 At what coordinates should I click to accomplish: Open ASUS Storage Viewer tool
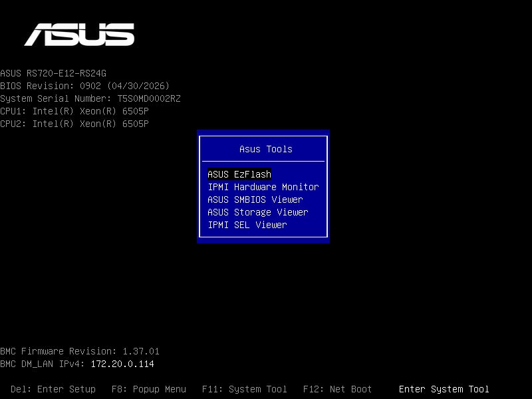tap(258, 212)
